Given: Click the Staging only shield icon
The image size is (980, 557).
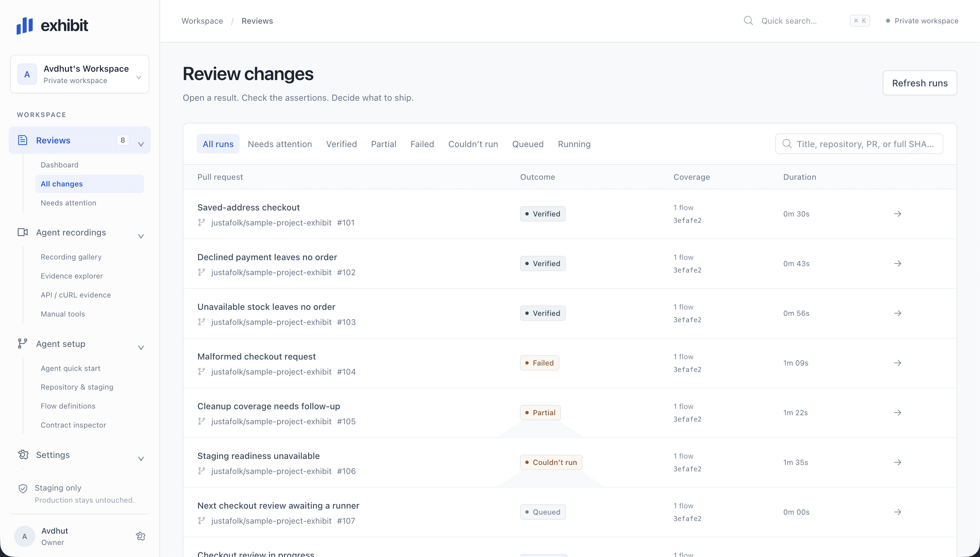Looking at the screenshot, I should click(23, 488).
